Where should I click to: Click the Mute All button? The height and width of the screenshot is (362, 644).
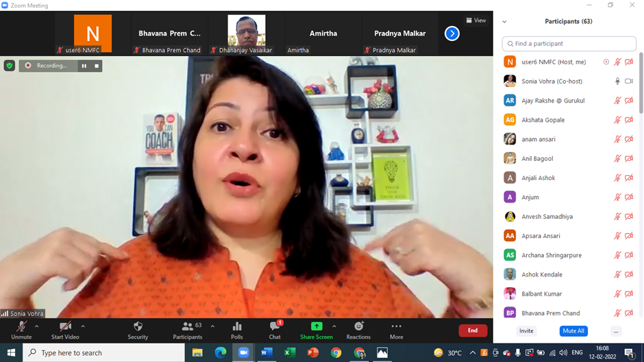point(573,331)
